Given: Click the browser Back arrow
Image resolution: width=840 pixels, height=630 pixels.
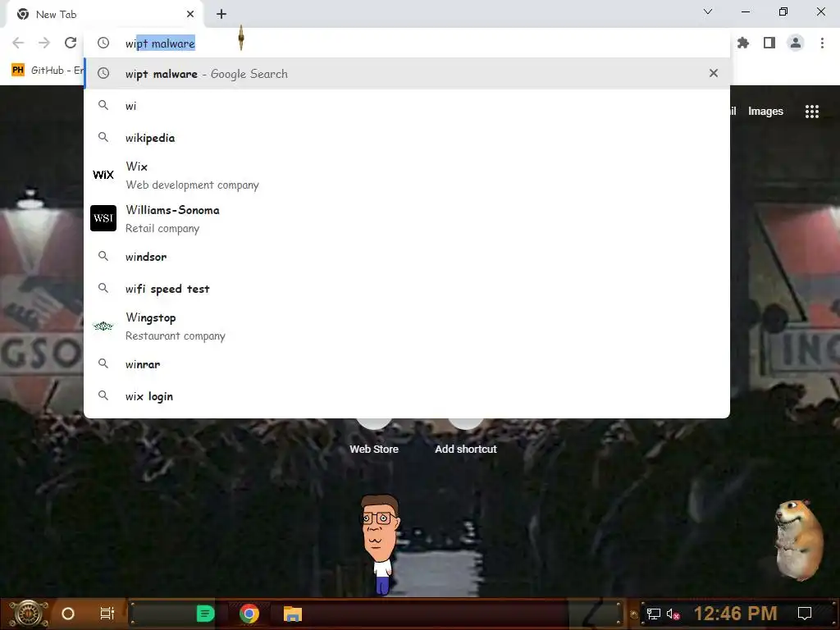Looking at the screenshot, I should pyautogui.click(x=18, y=43).
